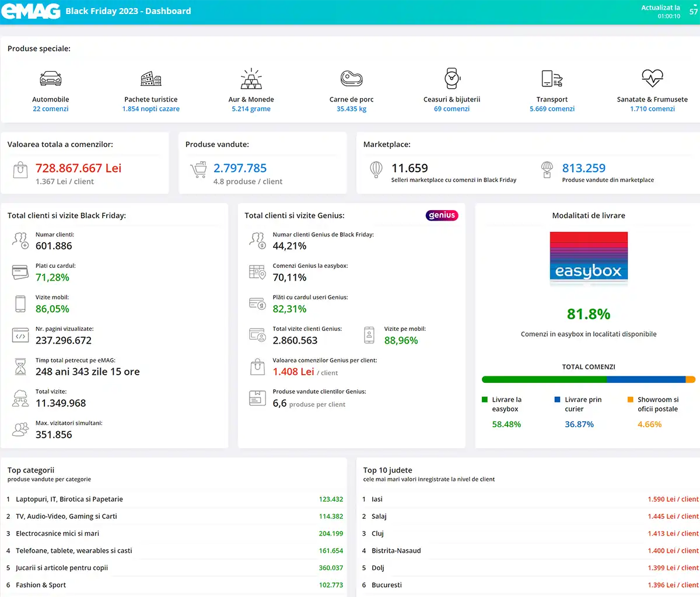Click the Plati cu cardul useri Genius icon
This screenshot has width=700, height=597.
point(257,303)
